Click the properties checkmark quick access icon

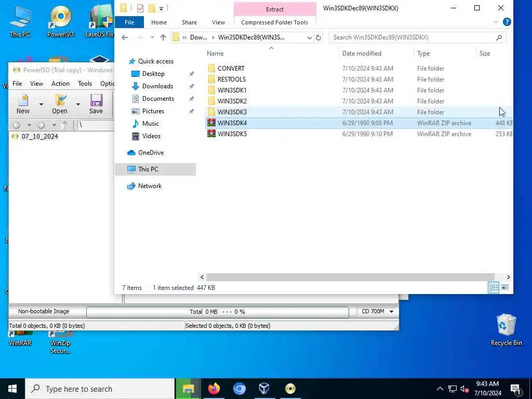[140, 8]
